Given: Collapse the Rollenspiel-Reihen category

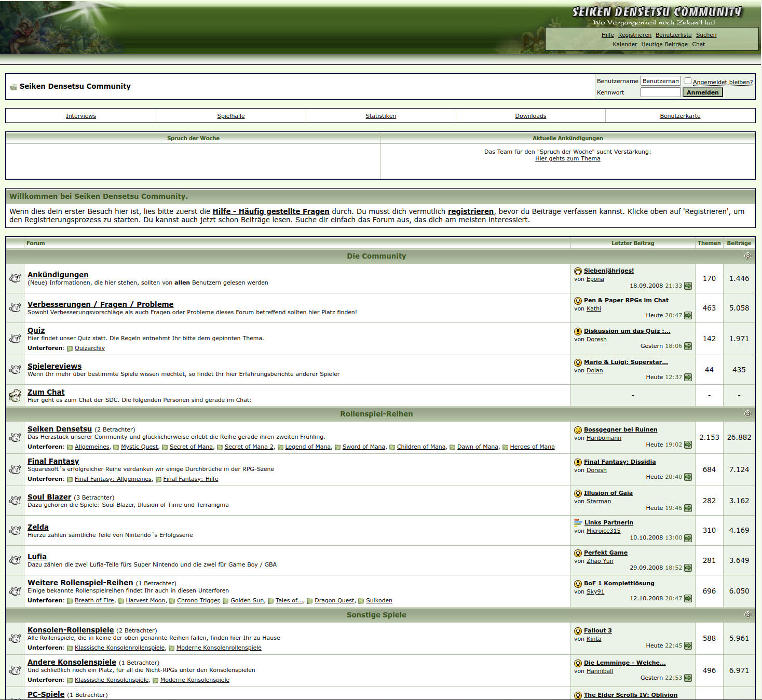Looking at the screenshot, I should (x=747, y=414).
